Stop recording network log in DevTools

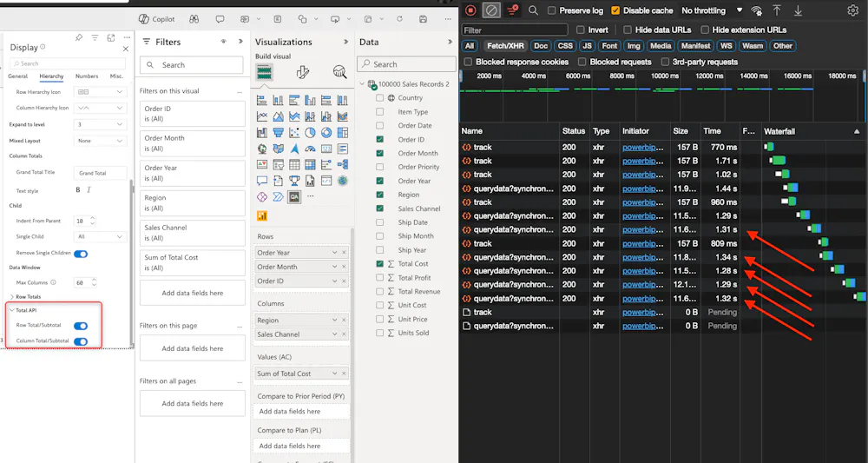pos(470,10)
